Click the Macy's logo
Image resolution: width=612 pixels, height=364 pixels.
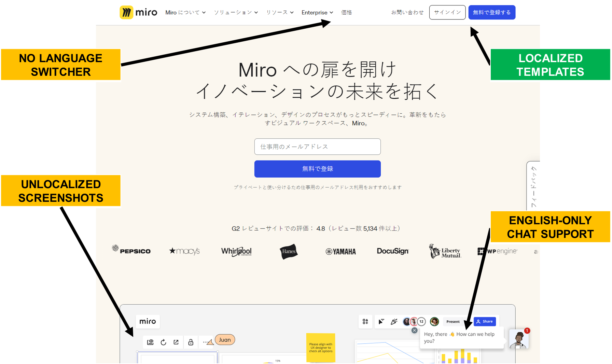184,251
